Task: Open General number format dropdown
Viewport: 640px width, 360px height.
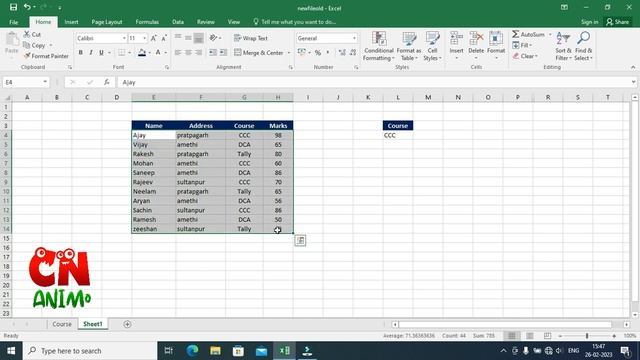Action: [354, 38]
